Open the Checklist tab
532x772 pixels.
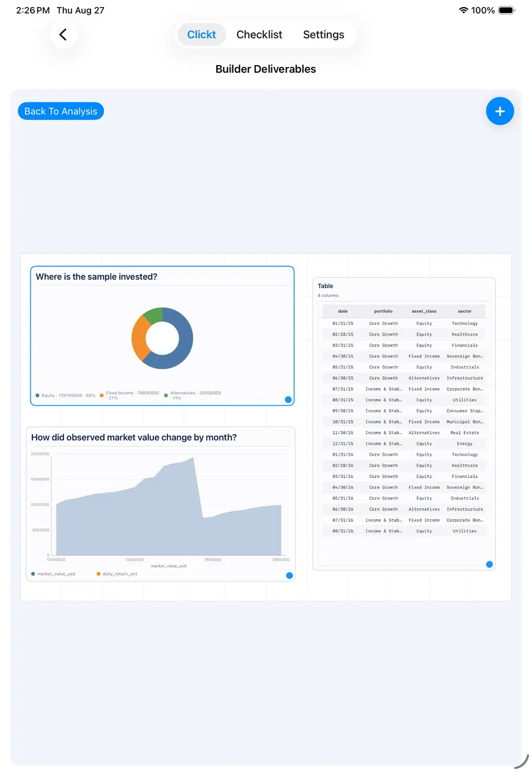[259, 34]
